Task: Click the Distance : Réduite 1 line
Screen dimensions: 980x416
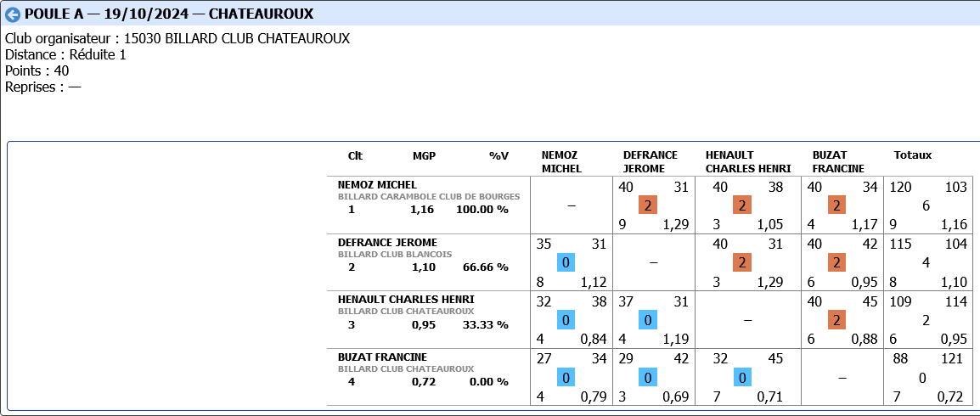Action: point(65,55)
